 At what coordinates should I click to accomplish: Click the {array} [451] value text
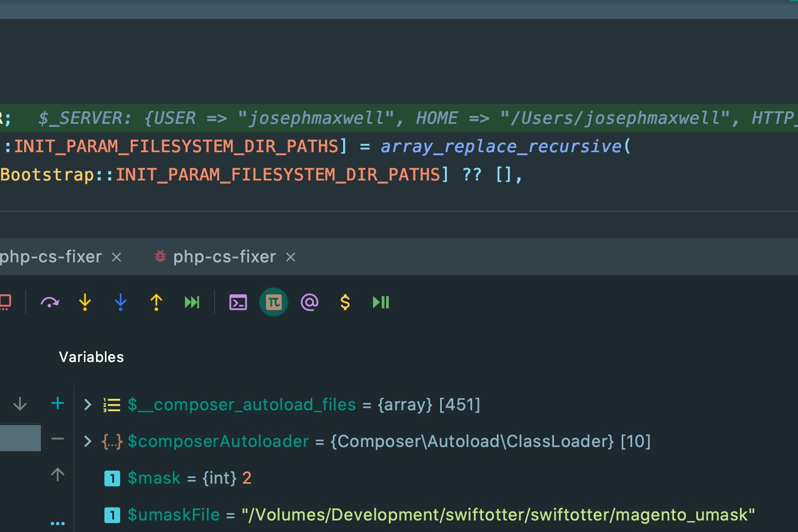coord(429,405)
